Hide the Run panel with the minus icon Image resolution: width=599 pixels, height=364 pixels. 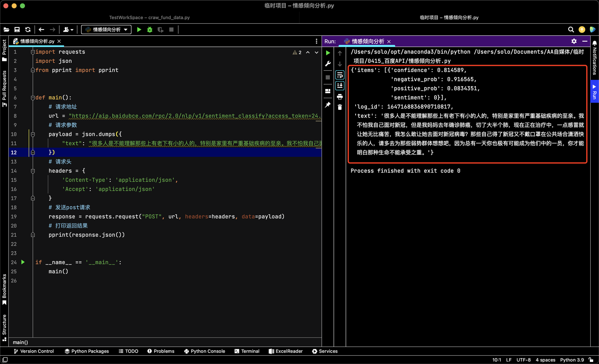(584, 41)
